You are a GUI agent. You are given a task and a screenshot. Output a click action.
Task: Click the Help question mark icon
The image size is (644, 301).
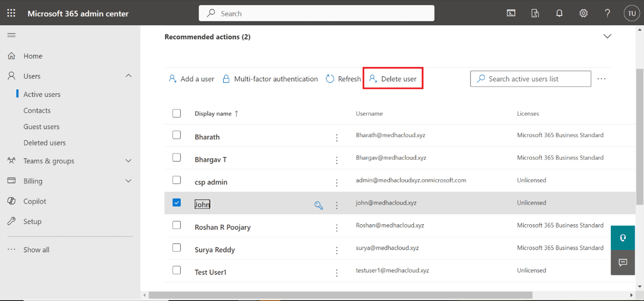coord(607,13)
